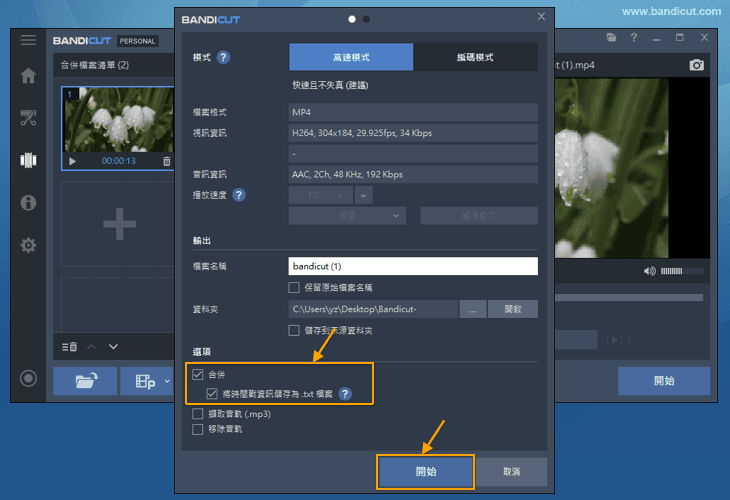Click the output folder path field

tap(373, 309)
